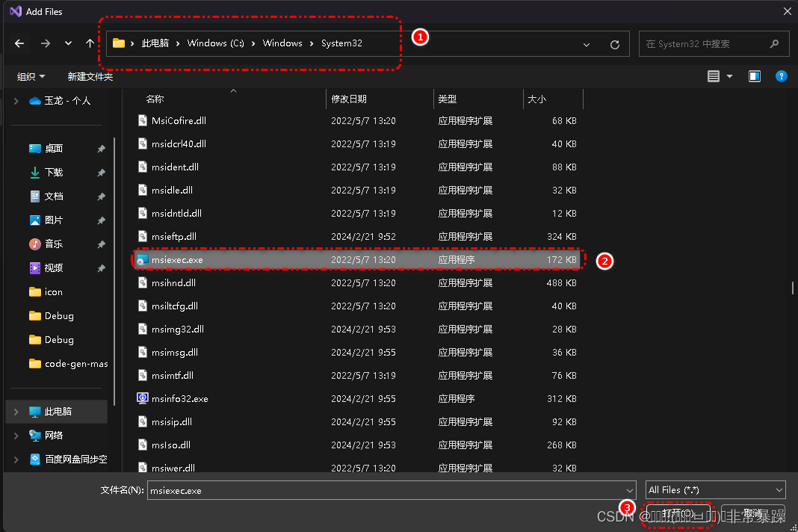Click the 文件名 filename input box
The height and width of the screenshot is (532, 798).
click(386, 490)
